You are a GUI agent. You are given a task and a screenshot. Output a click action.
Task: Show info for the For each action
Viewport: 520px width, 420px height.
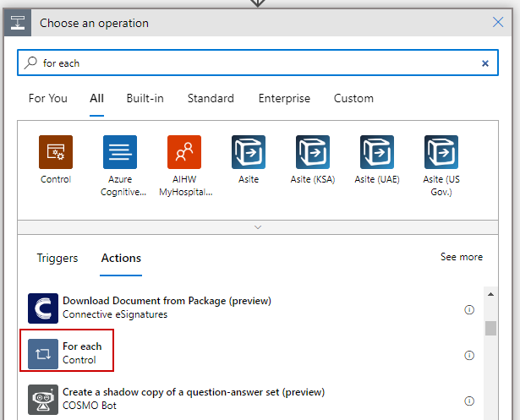coord(469,355)
